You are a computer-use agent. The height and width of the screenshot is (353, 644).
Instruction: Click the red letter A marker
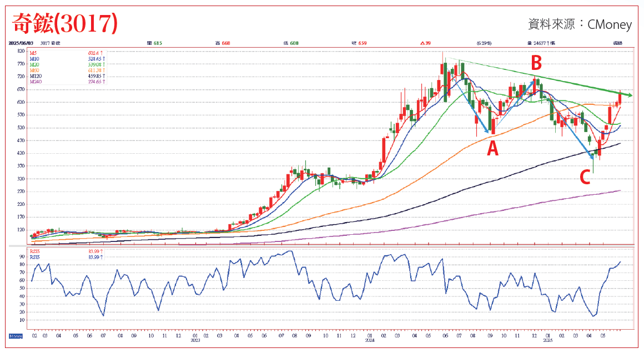[492, 148]
